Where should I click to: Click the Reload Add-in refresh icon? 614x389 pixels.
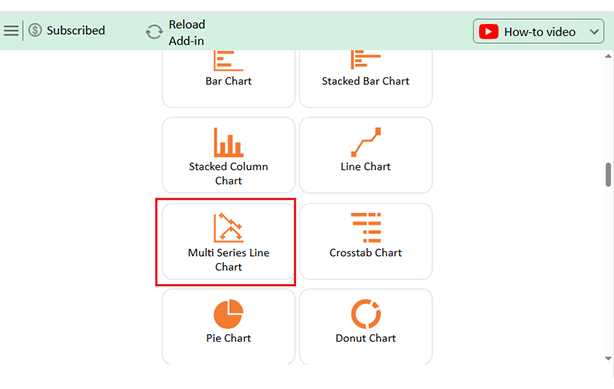pos(154,32)
